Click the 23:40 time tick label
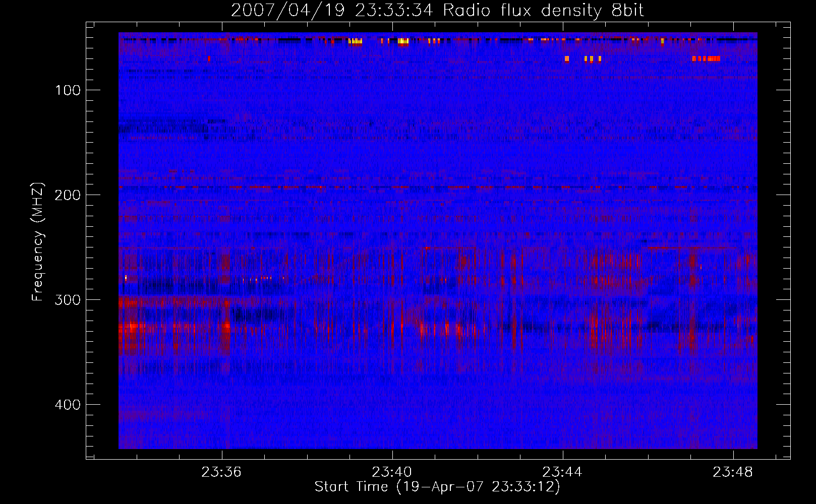Viewport: 816px width, 504px height. [392, 472]
